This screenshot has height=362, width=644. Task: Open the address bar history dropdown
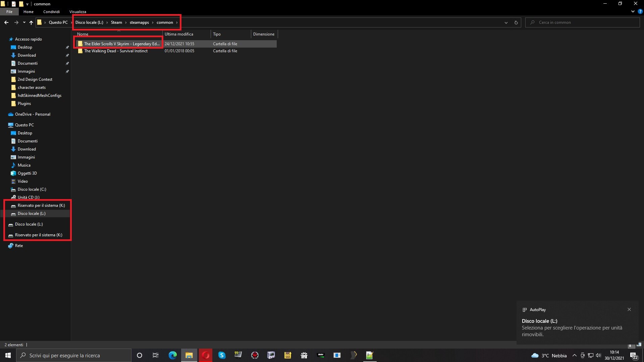[506, 22]
